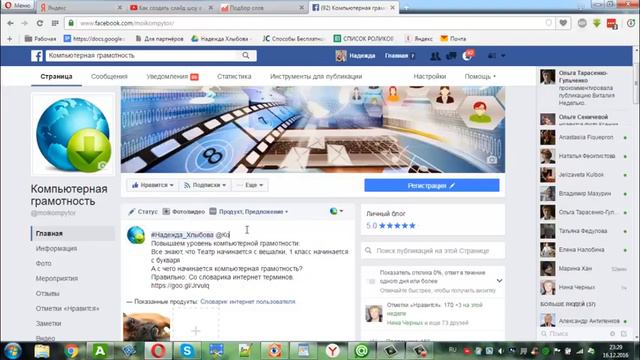
Task: Open the Настройки tab
Action: pyautogui.click(x=430, y=76)
